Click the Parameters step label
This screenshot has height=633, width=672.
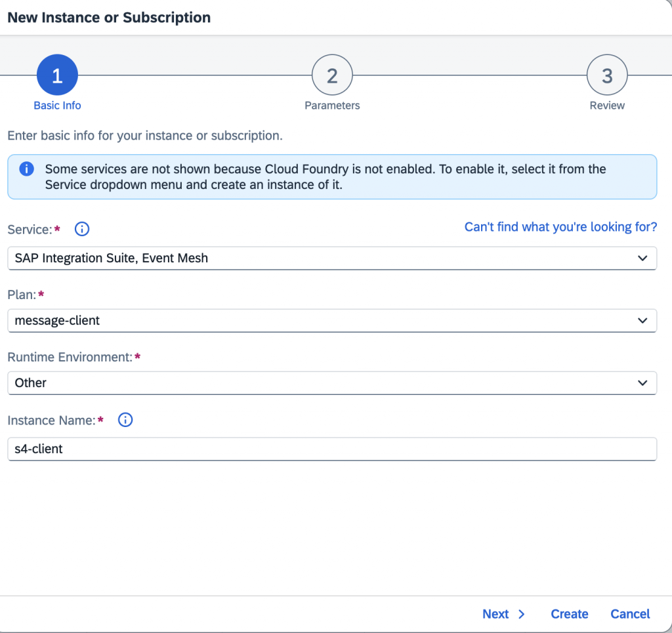332,106
